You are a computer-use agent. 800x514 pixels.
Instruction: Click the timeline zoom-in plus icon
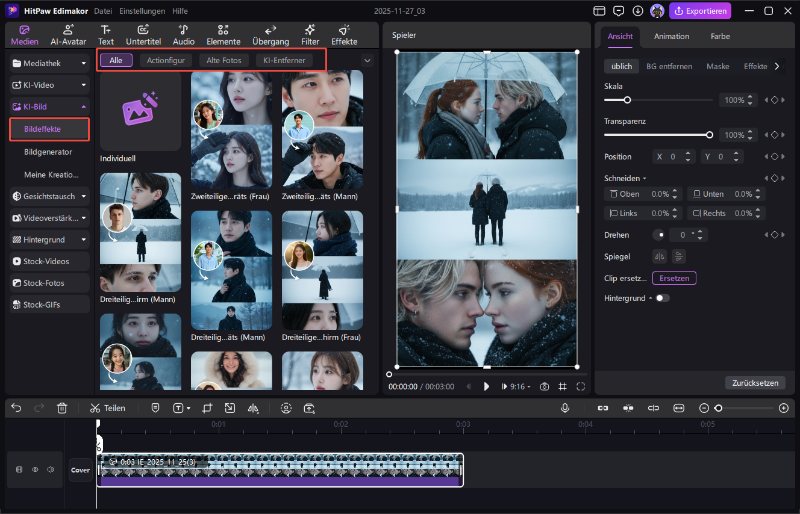click(784, 408)
